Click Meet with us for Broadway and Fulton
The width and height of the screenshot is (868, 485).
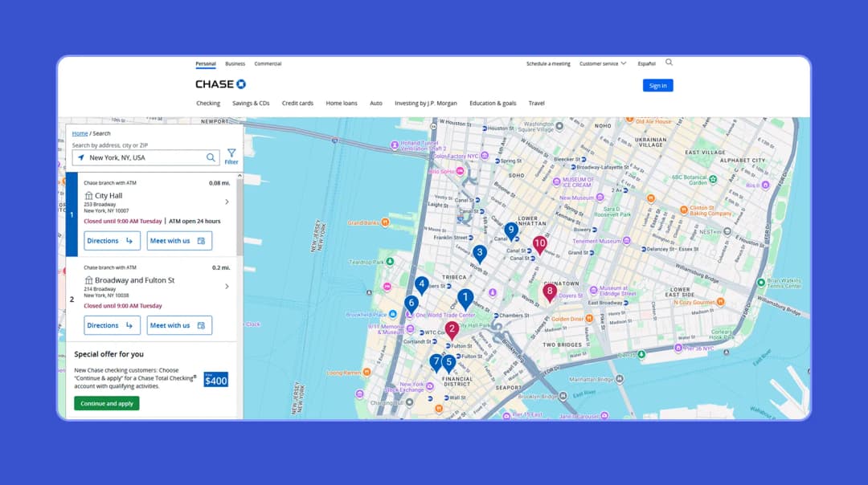point(179,325)
